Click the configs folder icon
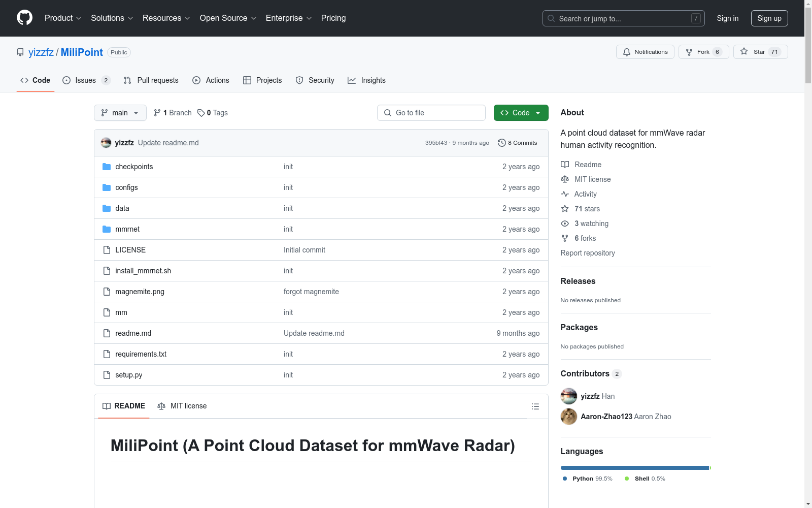This screenshot has width=812, height=508. (x=107, y=187)
